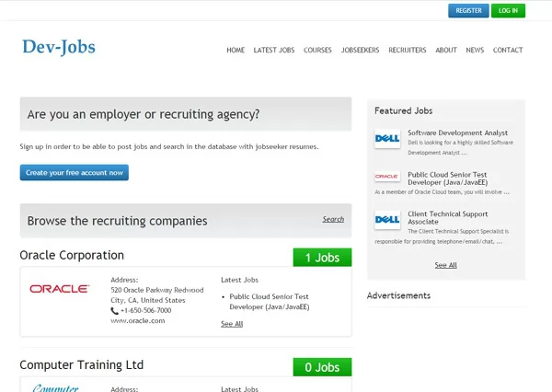The height and width of the screenshot is (392, 552).
Task: Open the News menu item
Action: (475, 50)
